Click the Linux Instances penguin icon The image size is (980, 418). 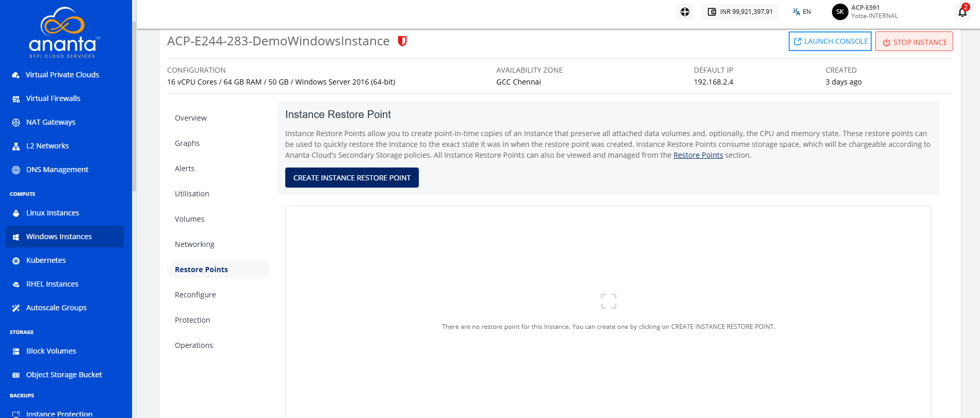pos(16,213)
